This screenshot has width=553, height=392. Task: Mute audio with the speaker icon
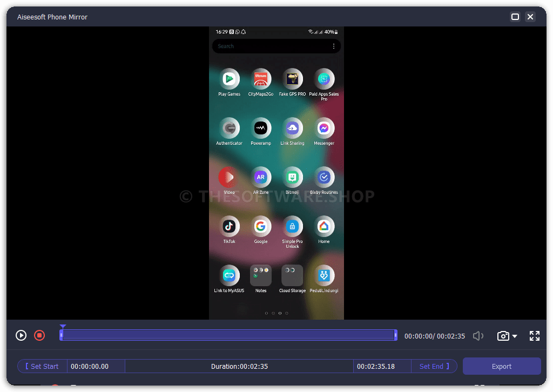[x=478, y=336]
